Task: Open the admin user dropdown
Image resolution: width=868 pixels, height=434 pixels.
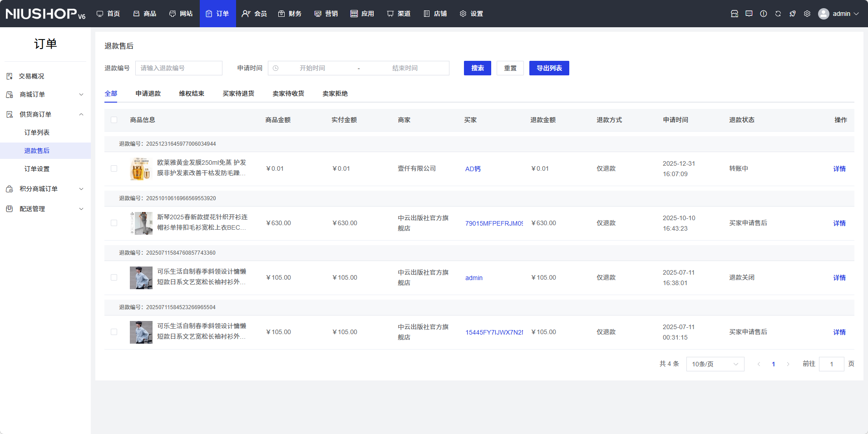Action: tap(839, 14)
